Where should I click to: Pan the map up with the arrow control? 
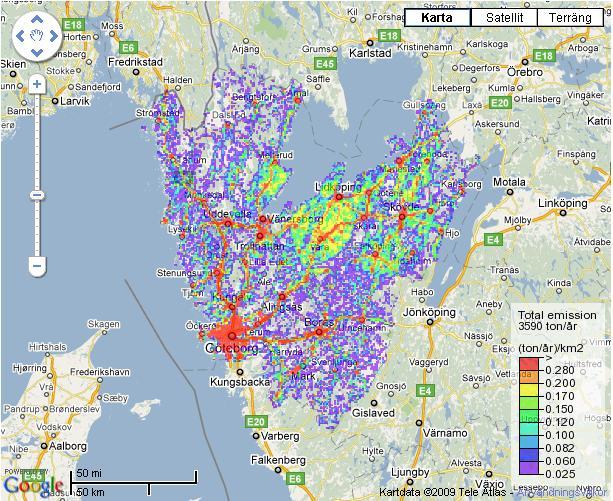pos(37,20)
